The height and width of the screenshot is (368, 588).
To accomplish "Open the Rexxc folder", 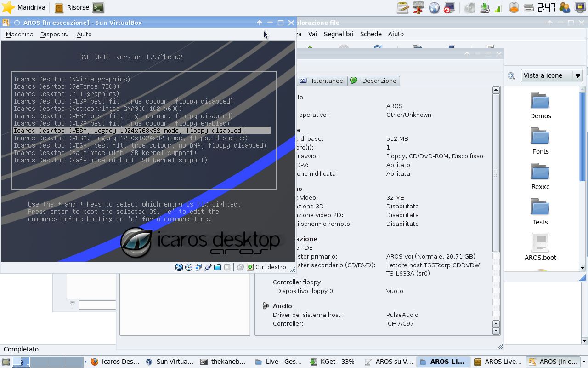I will [x=540, y=177].
